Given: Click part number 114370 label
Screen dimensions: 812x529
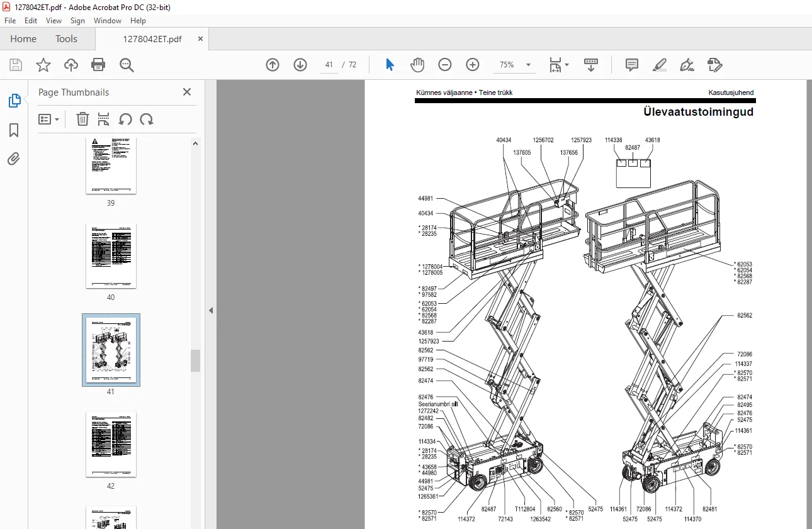Looking at the screenshot, I should tap(692, 519).
